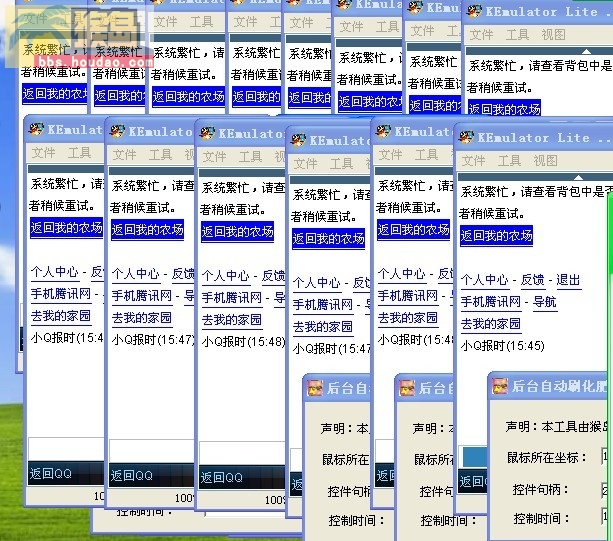Click title icon of upper KEmulator Lite window
This screenshot has height=541, width=613.
(474, 11)
